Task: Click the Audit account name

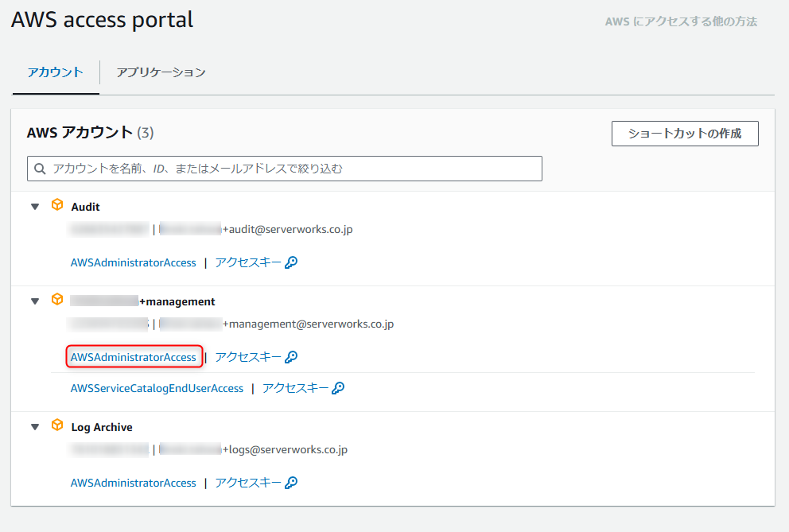Action: [x=86, y=207]
